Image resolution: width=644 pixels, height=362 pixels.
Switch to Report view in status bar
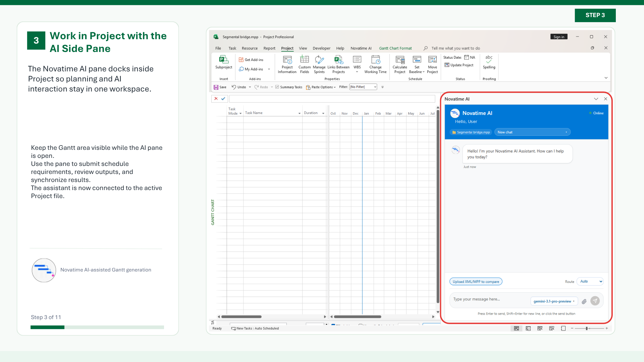pos(563,328)
